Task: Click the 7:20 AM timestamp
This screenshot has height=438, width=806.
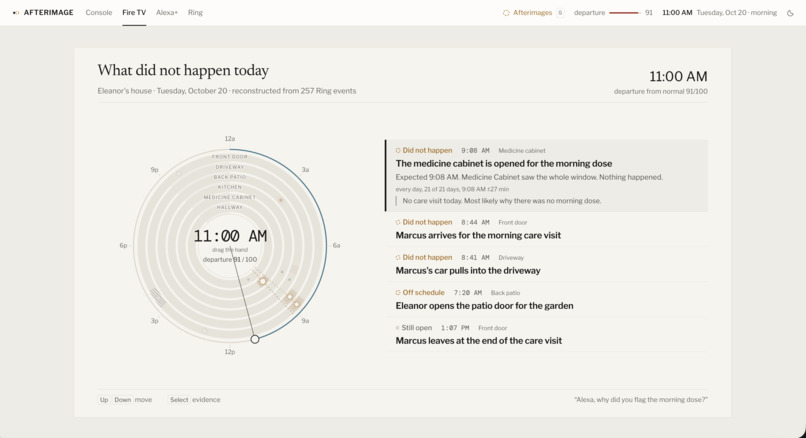Action: [467, 293]
